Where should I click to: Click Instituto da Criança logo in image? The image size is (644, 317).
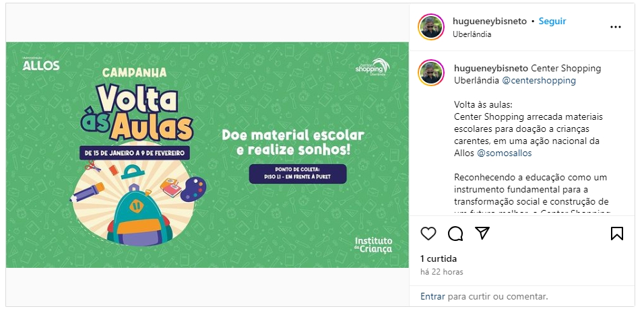click(373, 245)
